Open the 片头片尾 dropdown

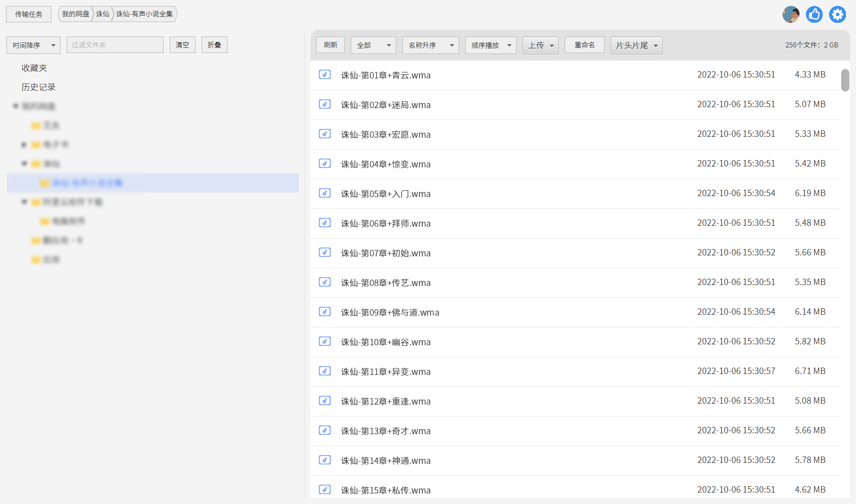pos(636,45)
